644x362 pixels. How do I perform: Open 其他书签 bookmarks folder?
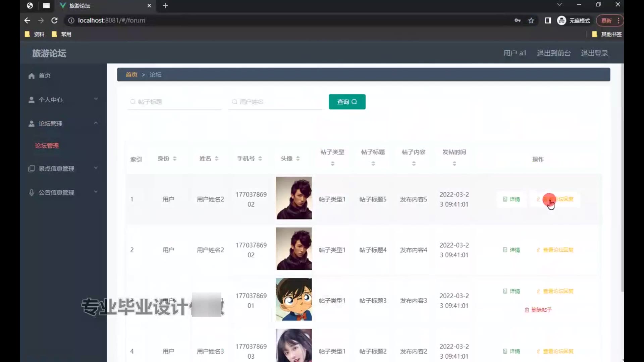tap(607, 34)
